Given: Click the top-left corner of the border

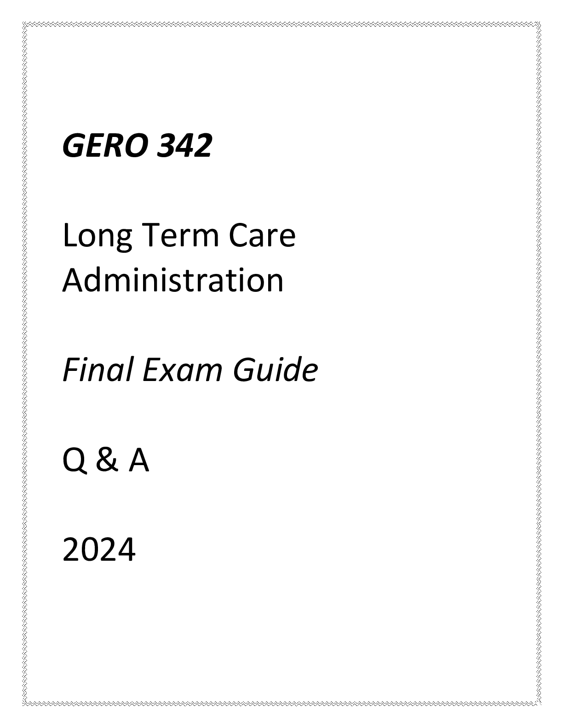Looking at the screenshot, I should pos(24,23).
